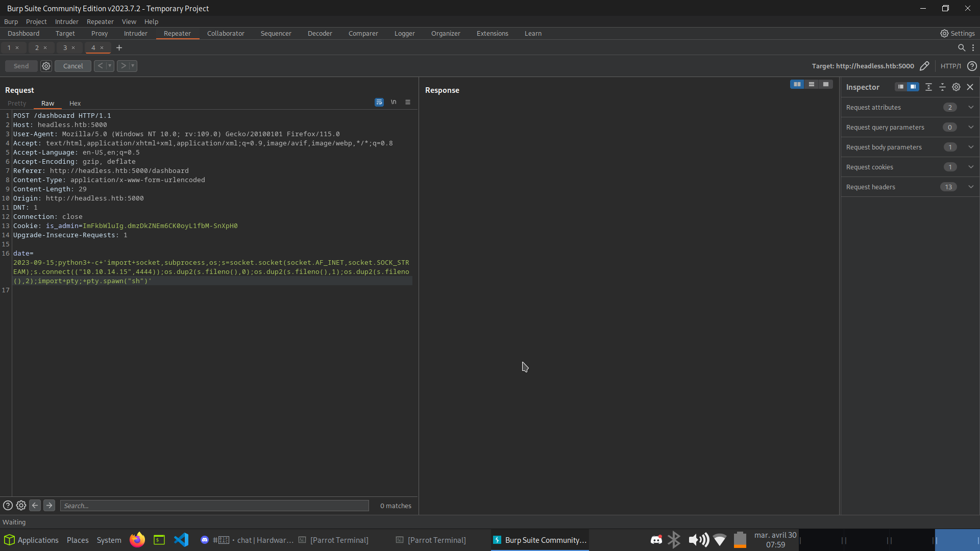Expand Request body parameters section
980x551 pixels.
(971, 147)
